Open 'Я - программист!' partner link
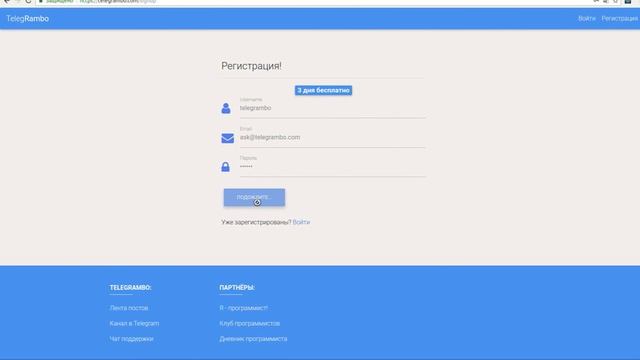Screen dimensions: 640x360 [244, 308]
